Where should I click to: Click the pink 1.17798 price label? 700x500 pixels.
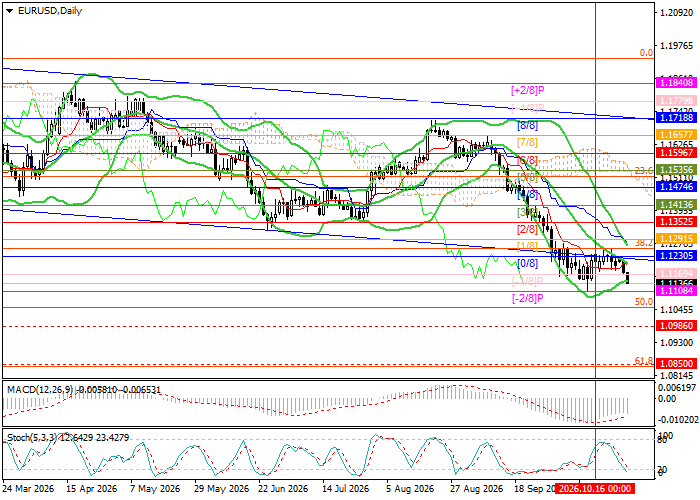pos(676,101)
